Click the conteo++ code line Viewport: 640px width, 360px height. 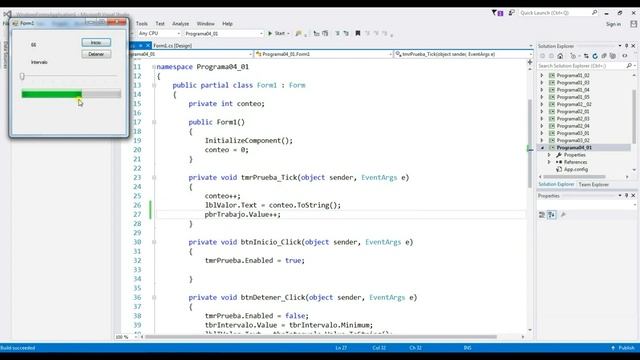[222, 196]
